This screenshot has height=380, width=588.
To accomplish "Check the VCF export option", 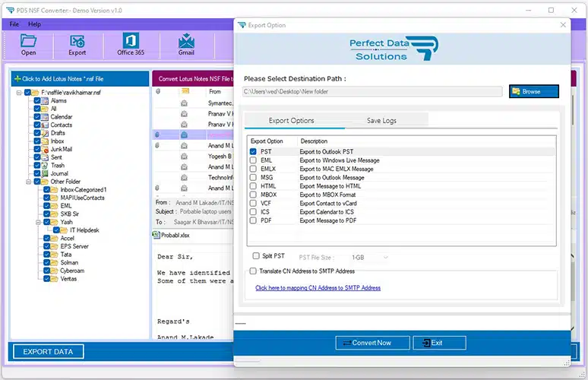I will [253, 204].
